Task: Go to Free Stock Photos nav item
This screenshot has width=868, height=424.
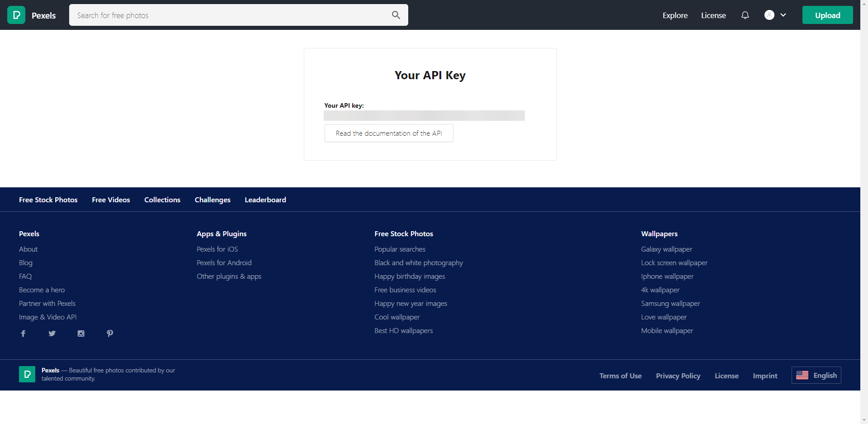Action: tap(48, 200)
